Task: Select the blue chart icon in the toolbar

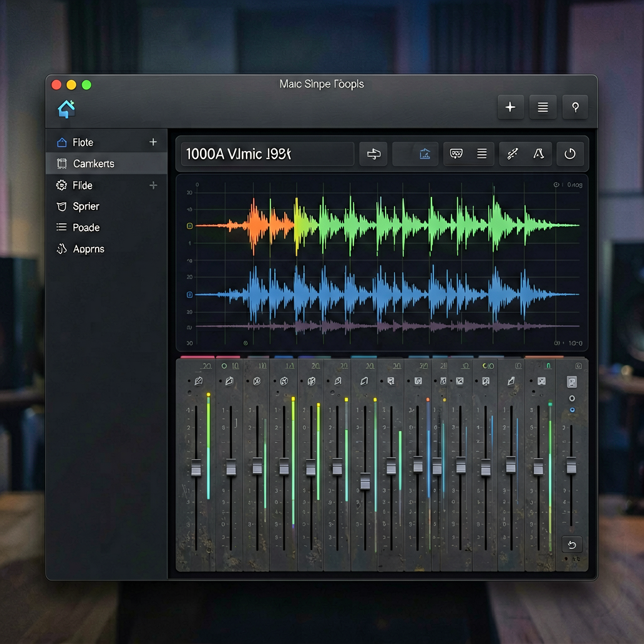Action: tap(425, 154)
